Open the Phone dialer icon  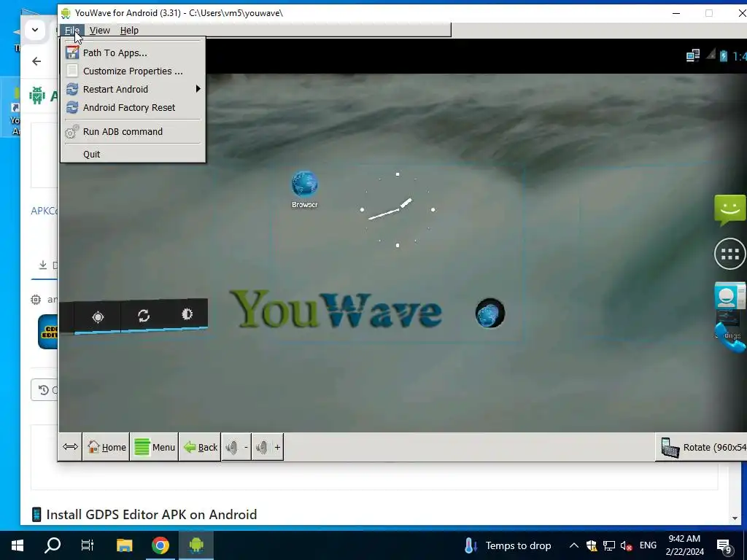coord(729,337)
